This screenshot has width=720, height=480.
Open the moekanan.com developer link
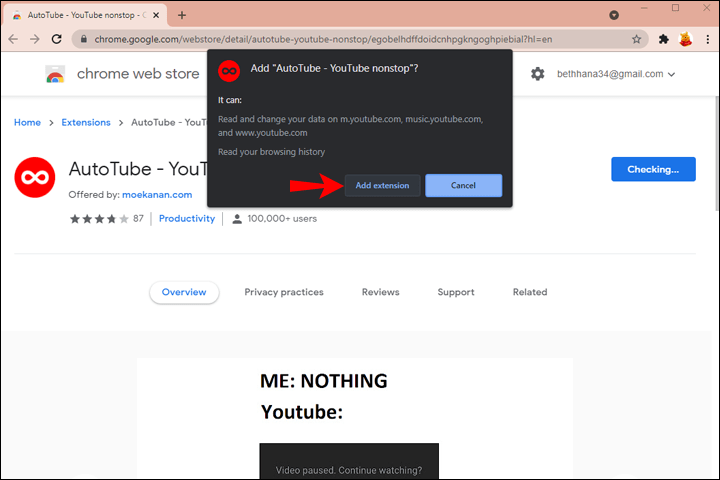(157, 194)
